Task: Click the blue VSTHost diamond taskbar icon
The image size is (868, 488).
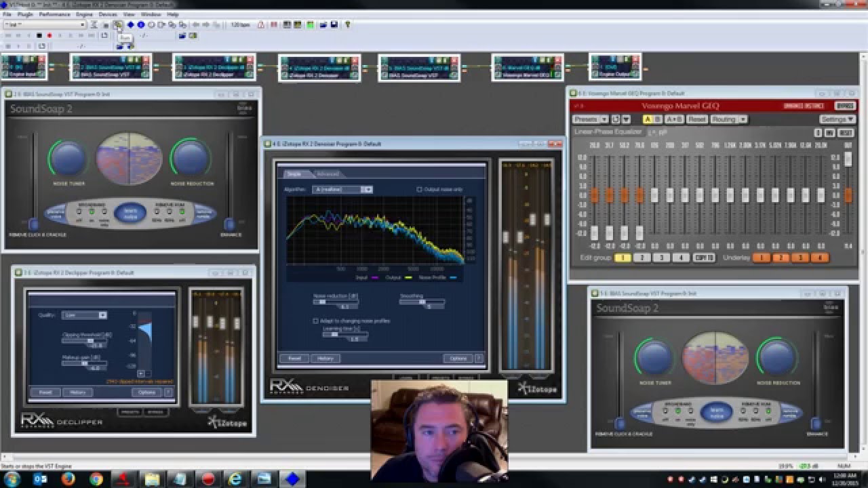Action: [292, 479]
